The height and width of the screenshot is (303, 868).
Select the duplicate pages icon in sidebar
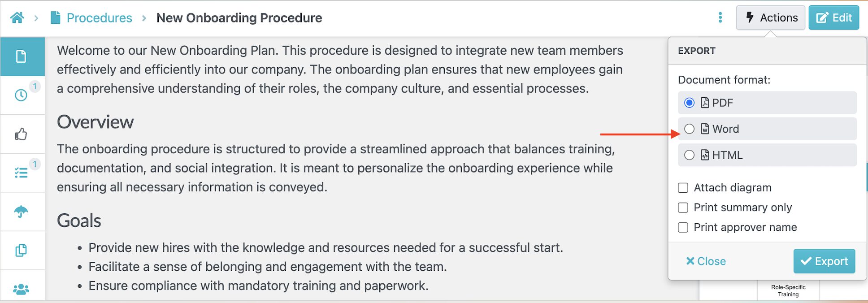click(x=22, y=251)
